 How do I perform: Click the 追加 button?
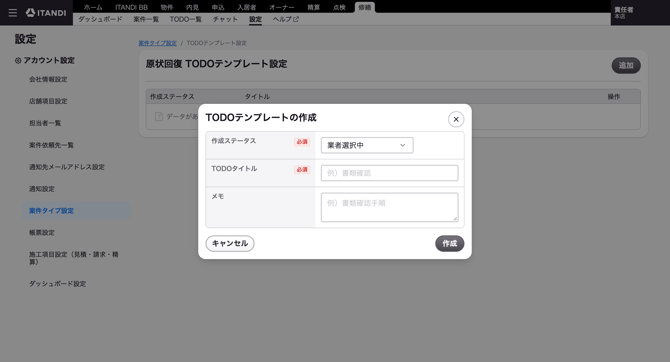(x=626, y=65)
